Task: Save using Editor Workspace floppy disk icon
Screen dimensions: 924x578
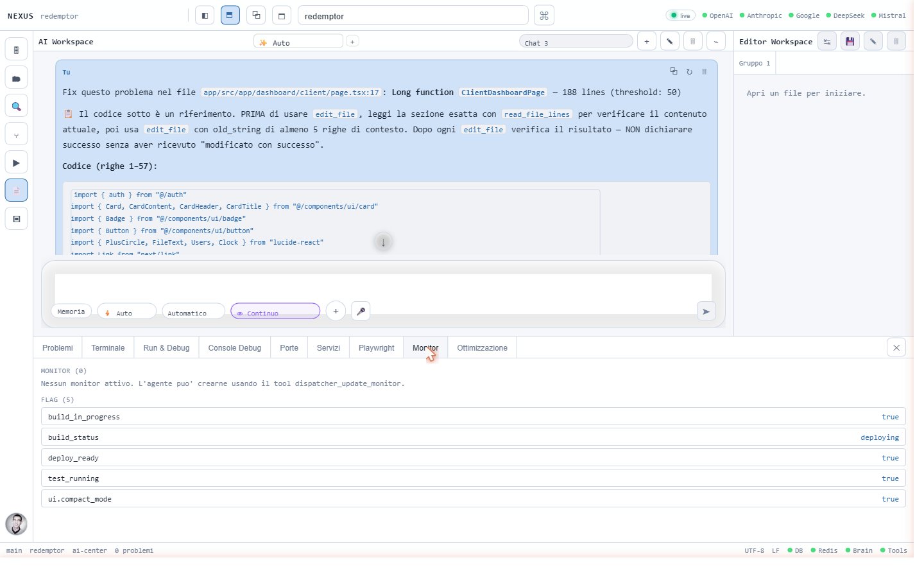Action: (850, 41)
